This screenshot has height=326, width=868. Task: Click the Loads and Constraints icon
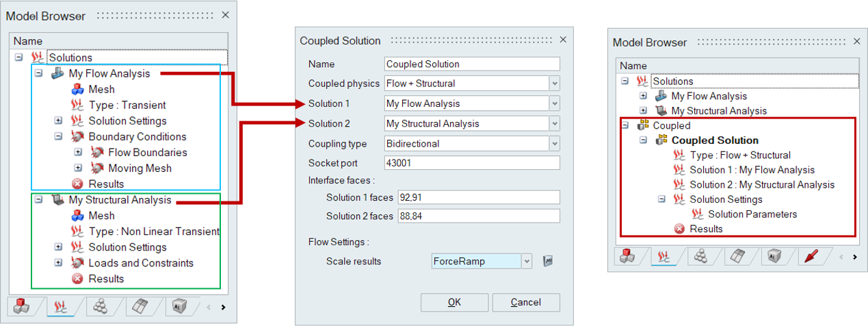tap(77, 263)
